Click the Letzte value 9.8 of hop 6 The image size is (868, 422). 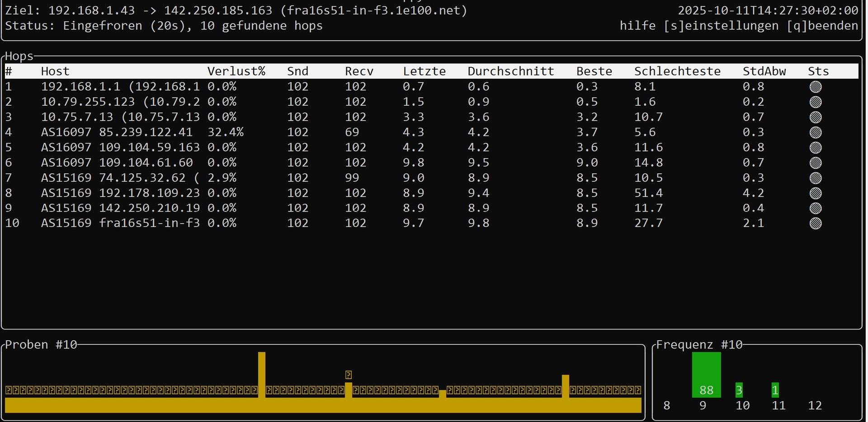[413, 163]
